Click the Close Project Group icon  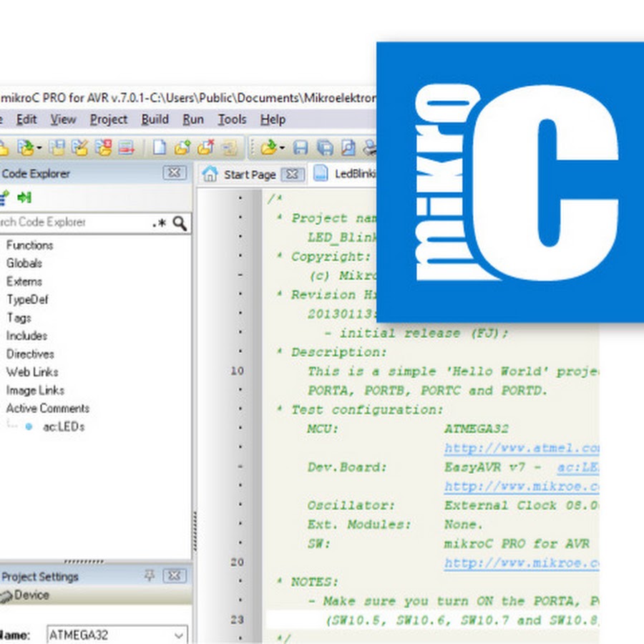126,147
